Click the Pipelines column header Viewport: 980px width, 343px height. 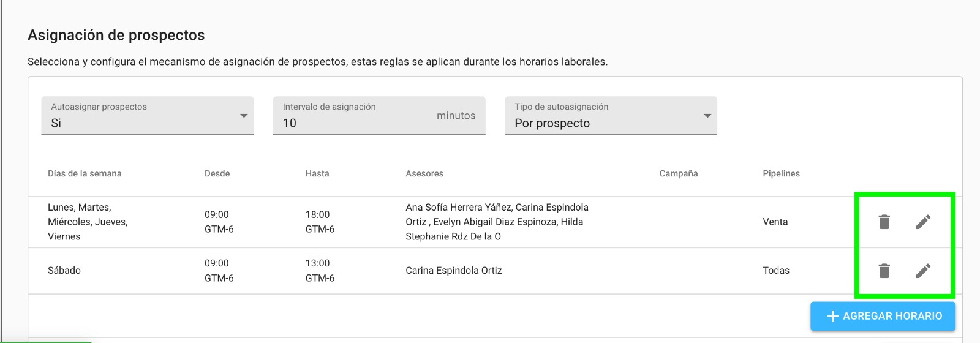pyautogui.click(x=782, y=173)
